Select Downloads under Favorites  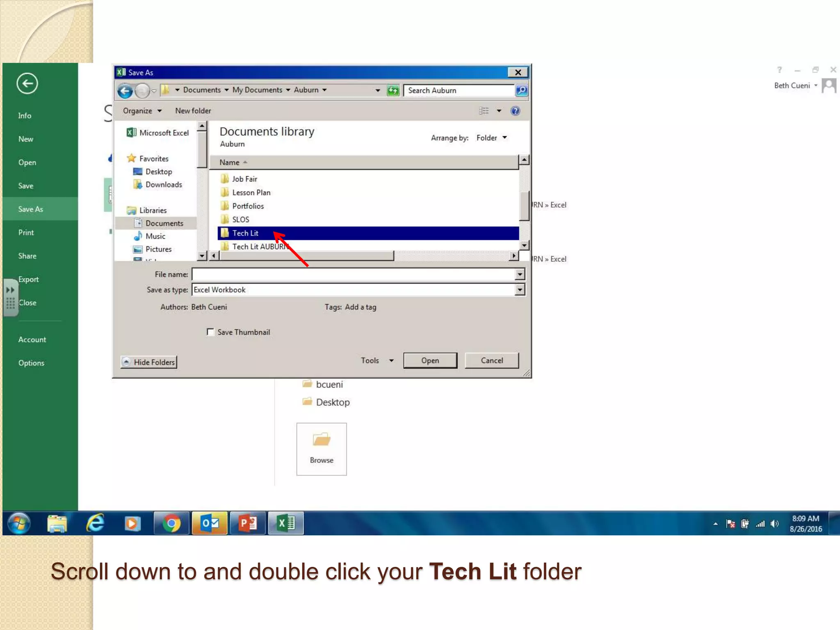(157, 185)
